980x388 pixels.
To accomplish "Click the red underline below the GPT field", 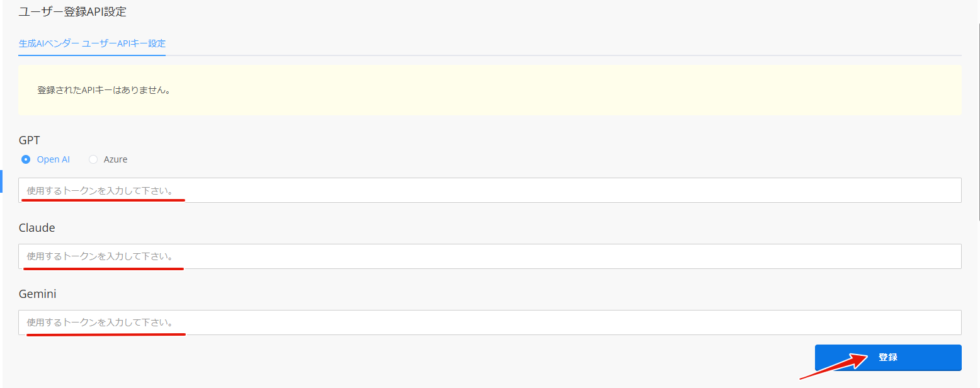I will [x=103, y=200].
